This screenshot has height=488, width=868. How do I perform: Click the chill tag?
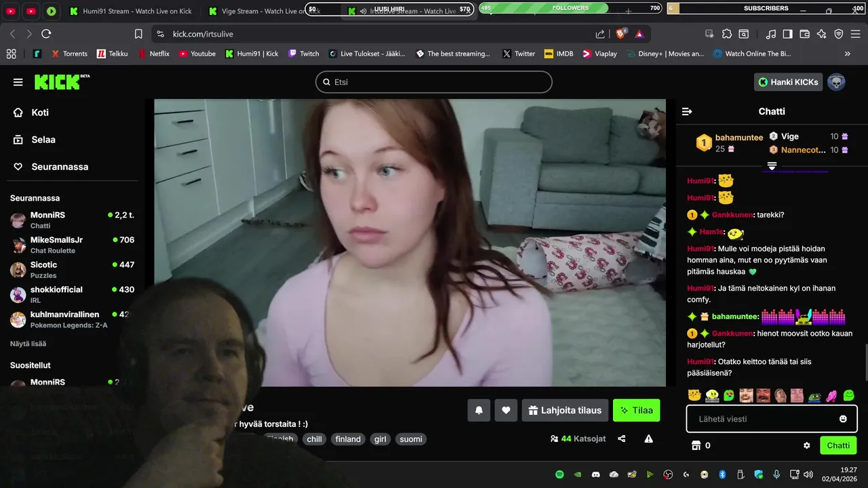pos(315,439)
